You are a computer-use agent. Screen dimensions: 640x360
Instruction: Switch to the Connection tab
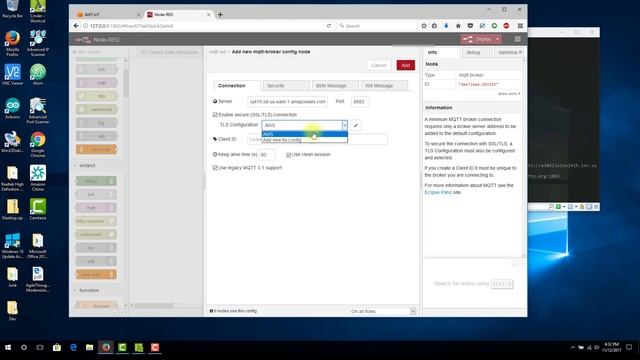(x=237, y=86)
